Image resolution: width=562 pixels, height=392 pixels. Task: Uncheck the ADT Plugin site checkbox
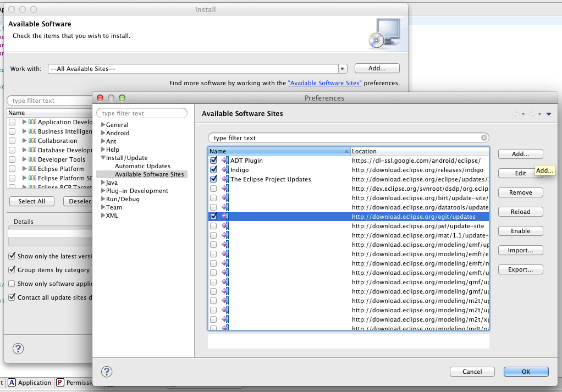point(213,161)
